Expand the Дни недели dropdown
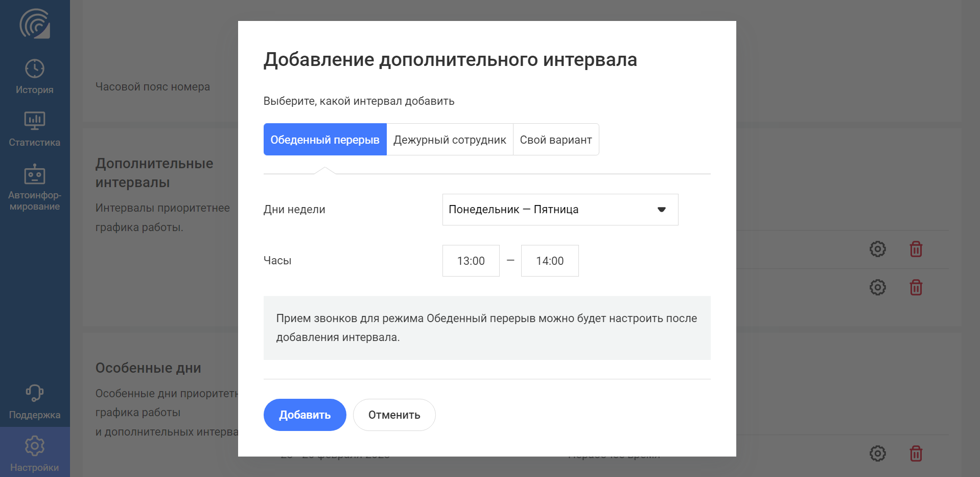This screenshot has width=980, height=477. 560,210
